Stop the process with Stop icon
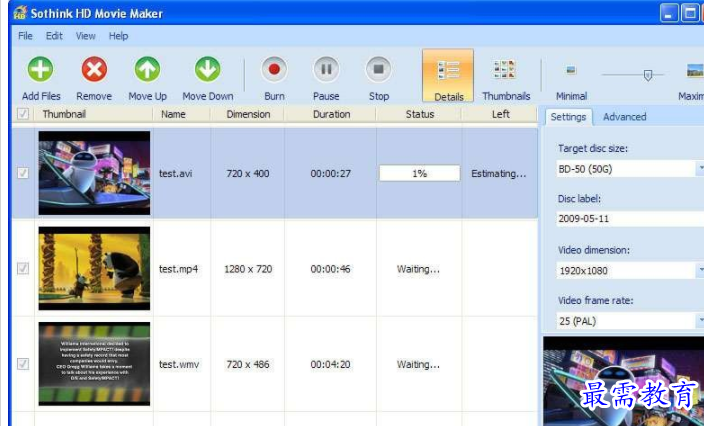The image size is (704, 426). [378, 69]
